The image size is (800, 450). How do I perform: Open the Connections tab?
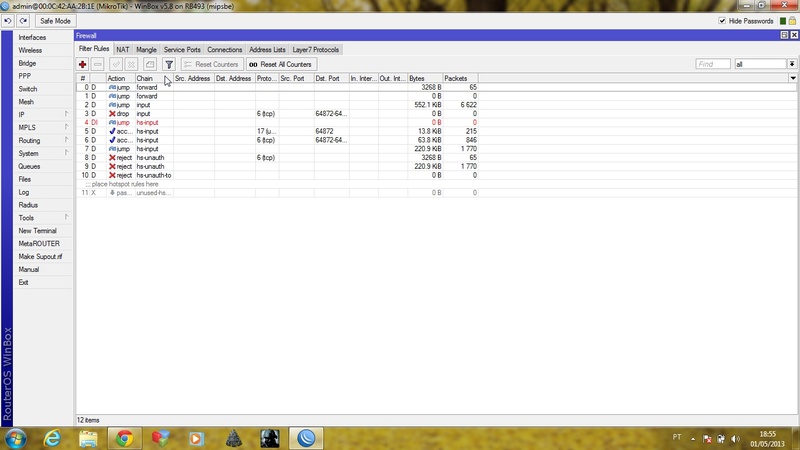pos(224,49)
